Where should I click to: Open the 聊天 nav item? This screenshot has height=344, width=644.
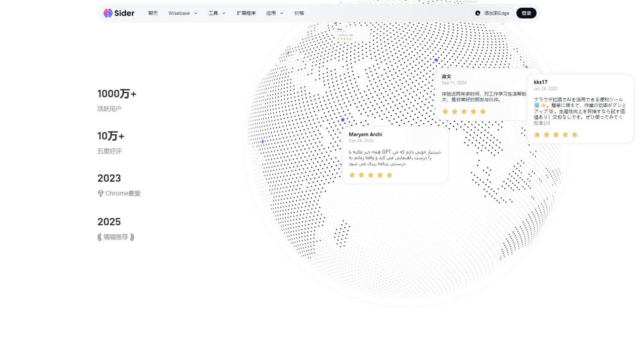[153, 13]
